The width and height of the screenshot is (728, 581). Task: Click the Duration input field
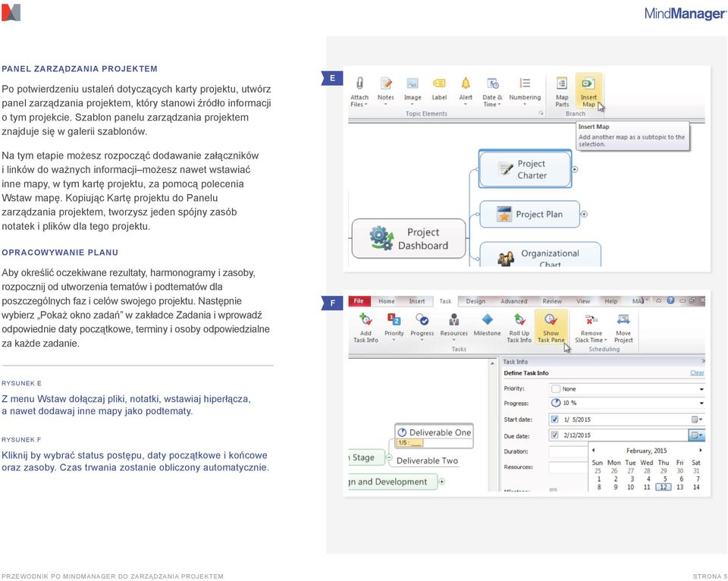pos(568,451)
